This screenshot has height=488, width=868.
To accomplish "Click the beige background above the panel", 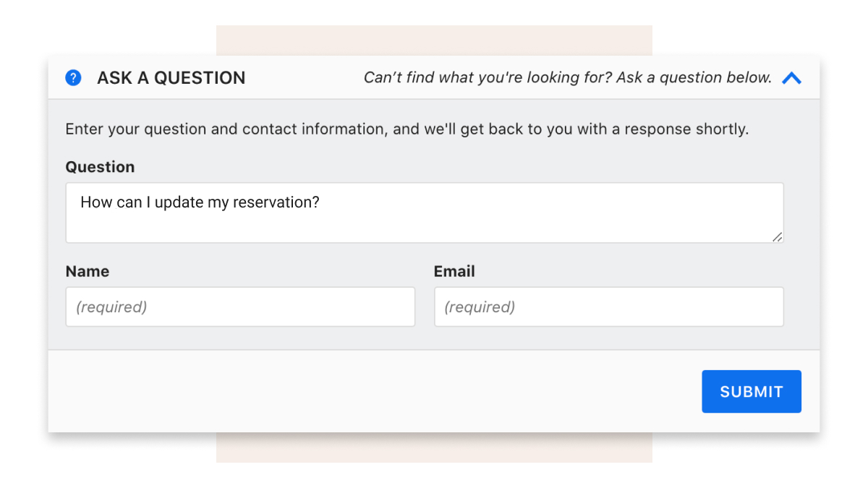I will pos(434,40).
